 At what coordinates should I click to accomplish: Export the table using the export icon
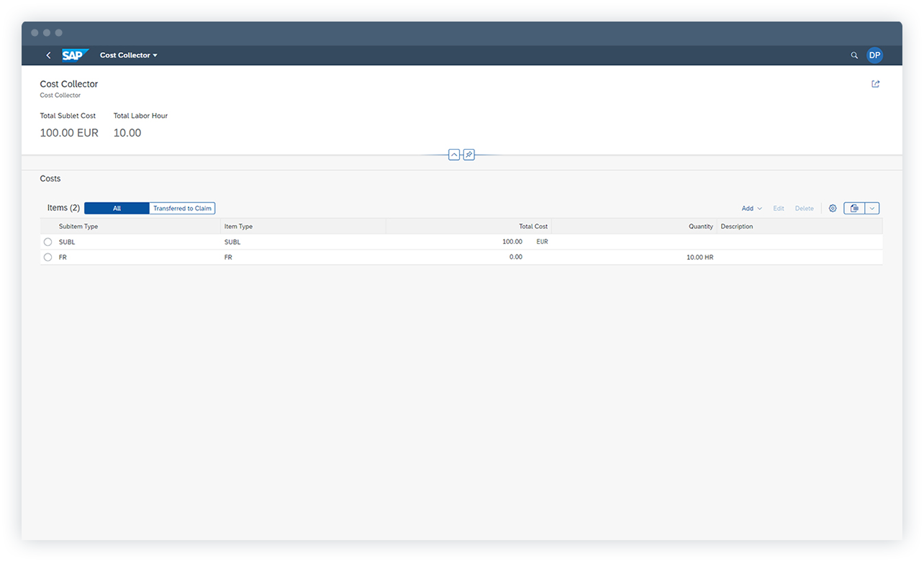(x=854, y=208)
